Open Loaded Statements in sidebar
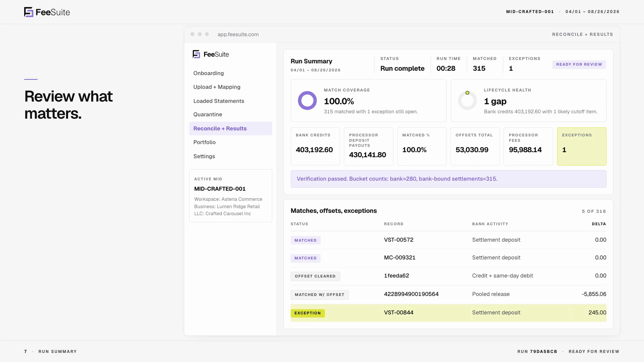This screenshot has height=362, width=644. tap(219, 101)
